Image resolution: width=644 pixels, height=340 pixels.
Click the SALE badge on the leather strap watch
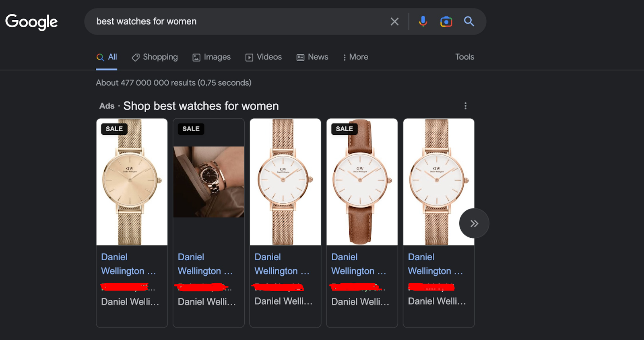[345, 129]
